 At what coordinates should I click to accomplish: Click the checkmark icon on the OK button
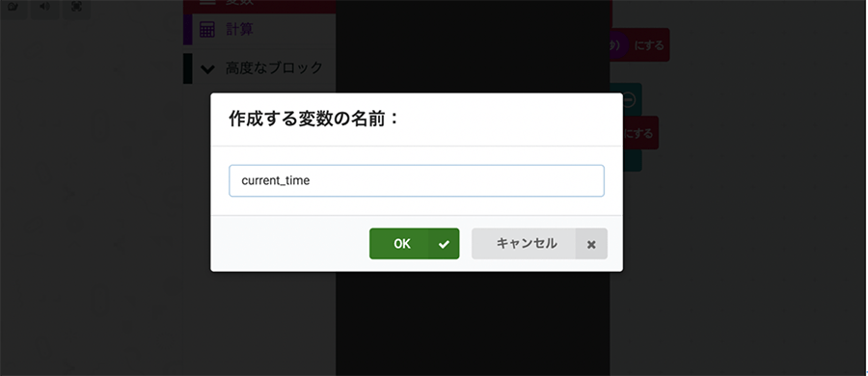point(444,244)
